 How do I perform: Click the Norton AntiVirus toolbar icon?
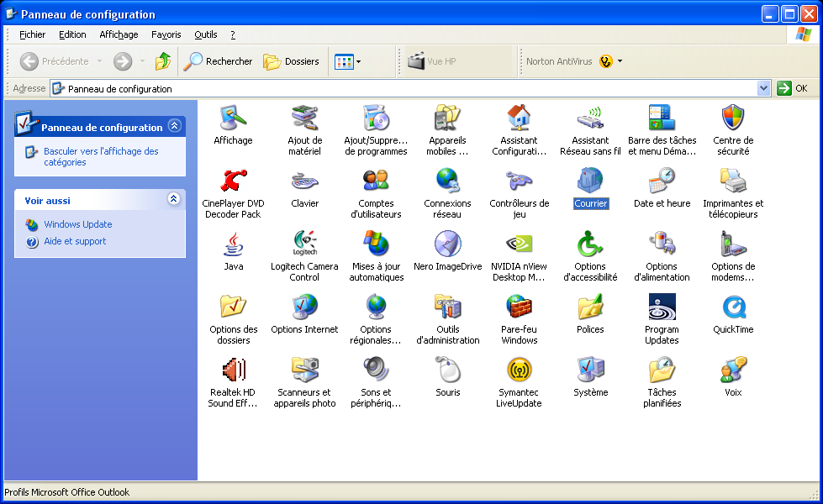pos(606,61)
